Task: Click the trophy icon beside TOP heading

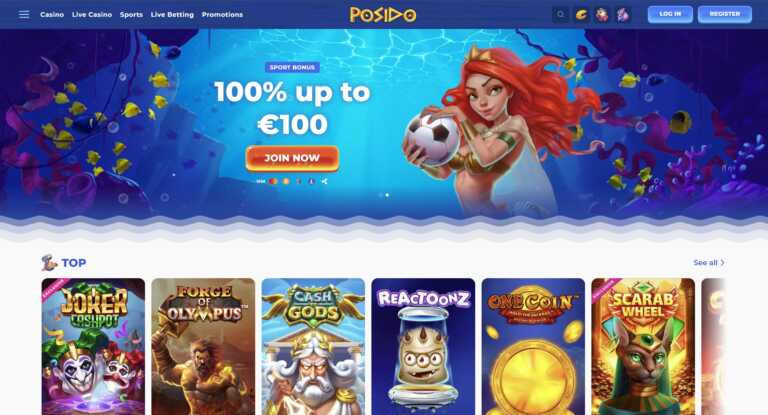Action: coord(49,263)
